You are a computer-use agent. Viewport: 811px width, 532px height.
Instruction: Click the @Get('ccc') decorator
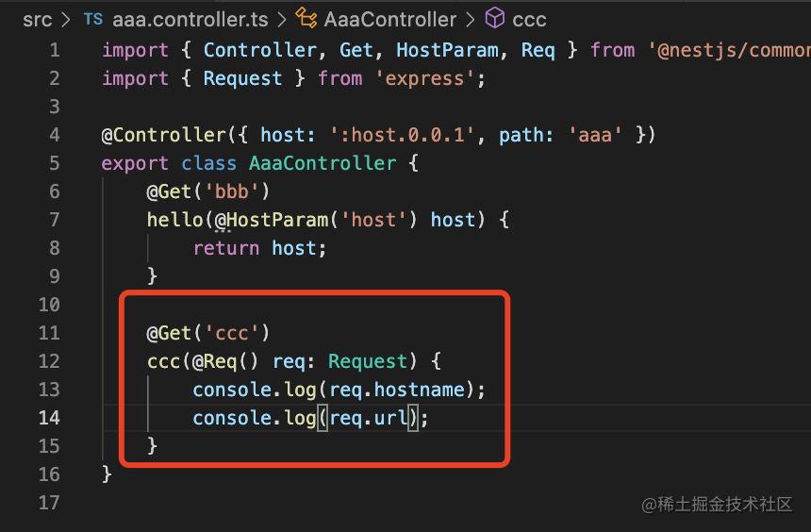pos(207,333)
